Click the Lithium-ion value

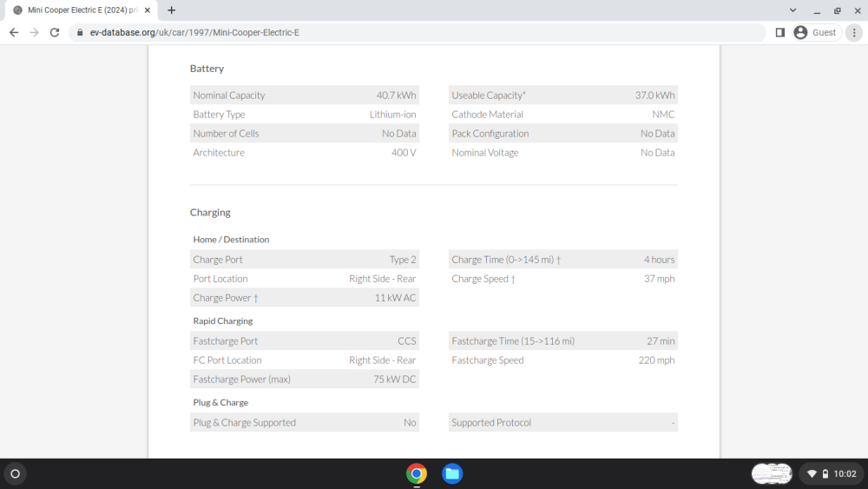point(393,115)
